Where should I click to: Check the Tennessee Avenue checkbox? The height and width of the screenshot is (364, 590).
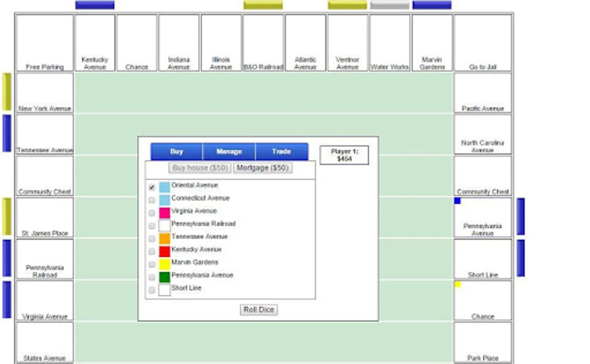[152, 239]
